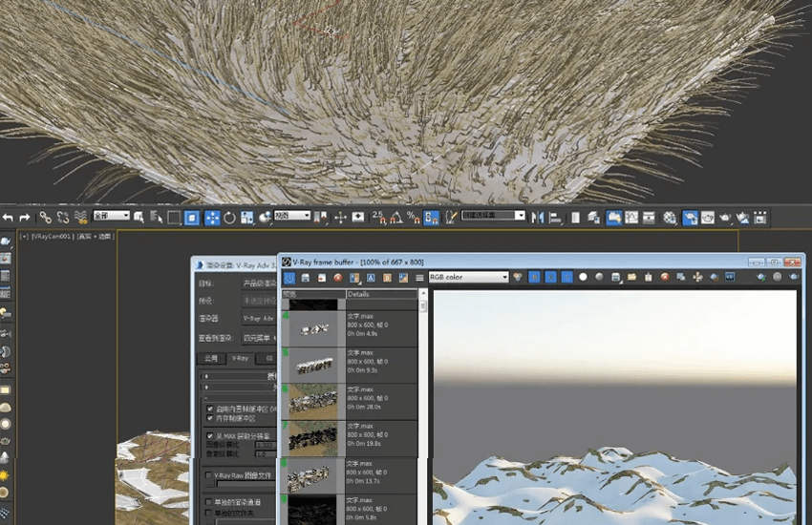Open the RGB color channel dropdown
812x525 pixels.
[468, 277]
